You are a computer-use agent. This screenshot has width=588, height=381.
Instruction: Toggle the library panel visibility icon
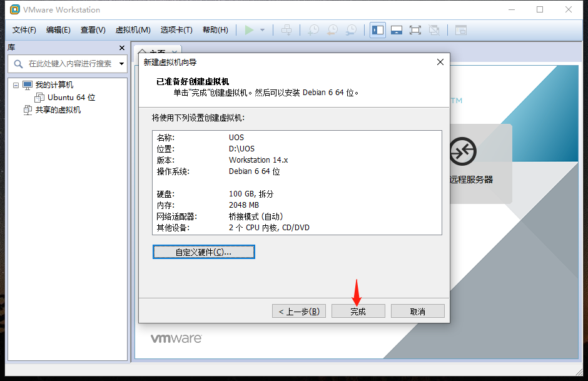377,29
